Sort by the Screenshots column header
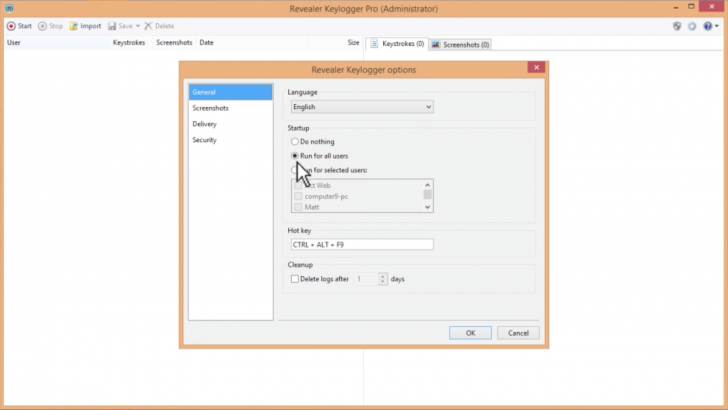 [174, 42]
